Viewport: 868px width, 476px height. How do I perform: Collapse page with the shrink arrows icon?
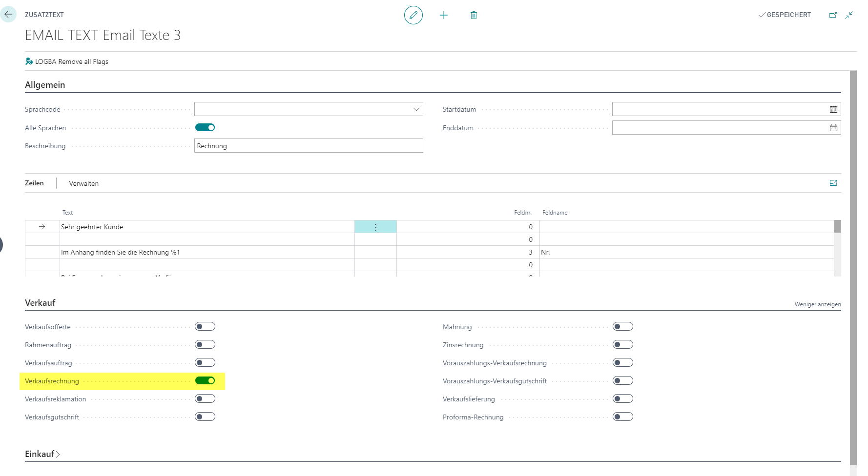click(849, 15)
